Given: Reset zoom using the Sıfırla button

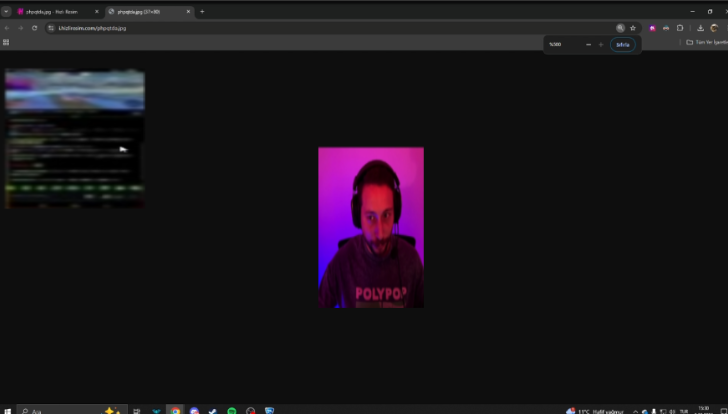Looking at the screenshot, I should [623, 45].
